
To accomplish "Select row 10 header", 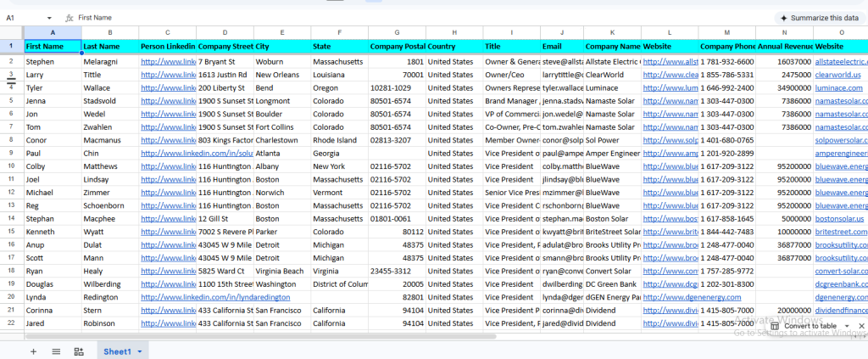I will click(x=12, y=166).
